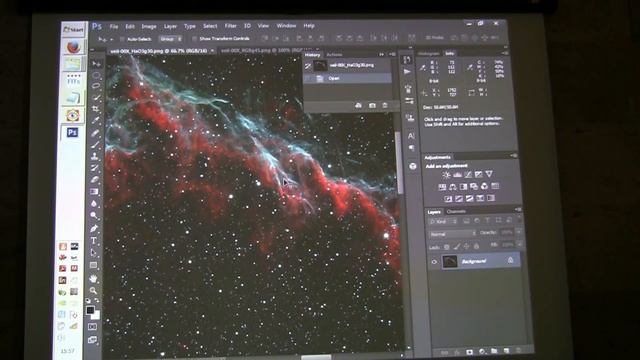Enable the Auto-Select checkbox
The height and width of the screenshot is (360, 640).
tap(122, 39)
